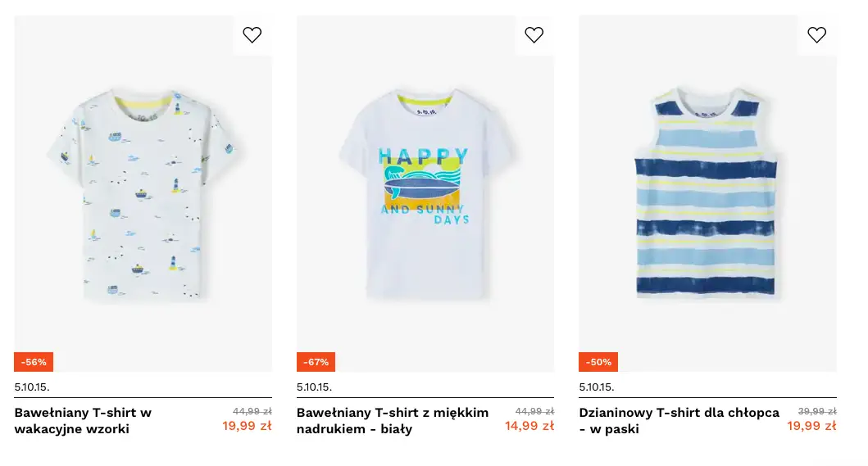This screenshot has height=466, width=868.
Task: Open "Dzianinowy T-shirt dla chłopca - w paski"
Action: click(x=679, y=420)
